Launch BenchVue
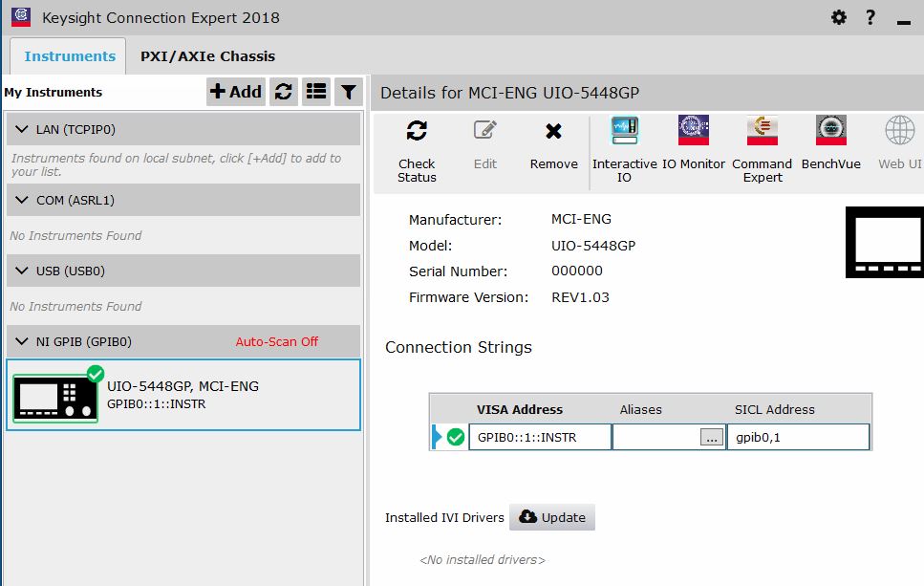This screenshot has height=586, width=924. (x=831, y=143)
